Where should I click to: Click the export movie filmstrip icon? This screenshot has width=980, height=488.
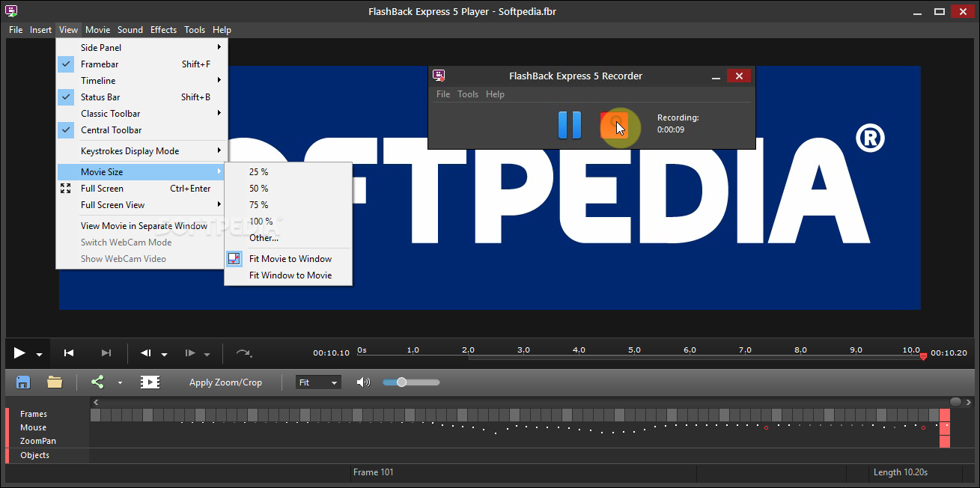pos(150,382)
